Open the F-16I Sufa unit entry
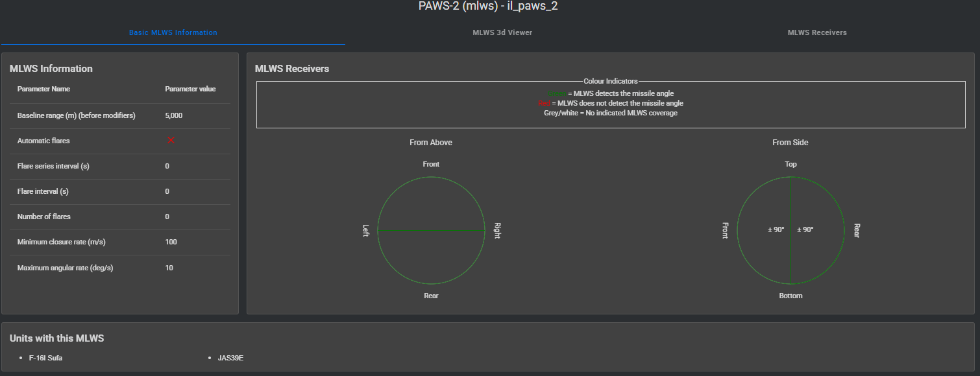 pos(45,358)
